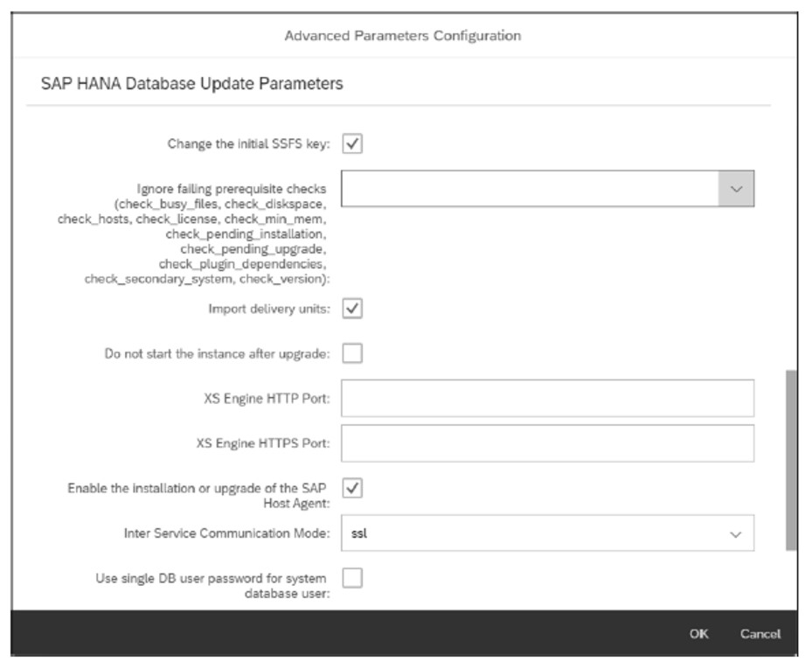This screenshot has height=669, width=812.
Task: Click the Import delivery units label
Action: point(269,309)
